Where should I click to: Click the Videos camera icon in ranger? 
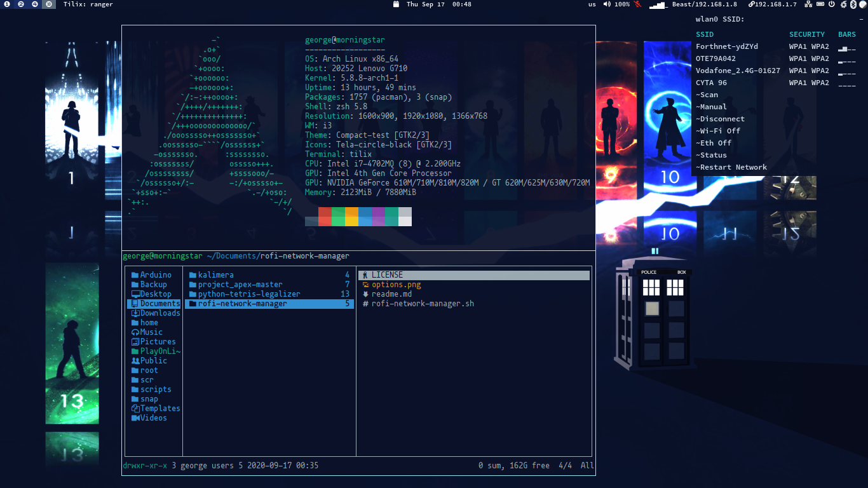point(135,418)
